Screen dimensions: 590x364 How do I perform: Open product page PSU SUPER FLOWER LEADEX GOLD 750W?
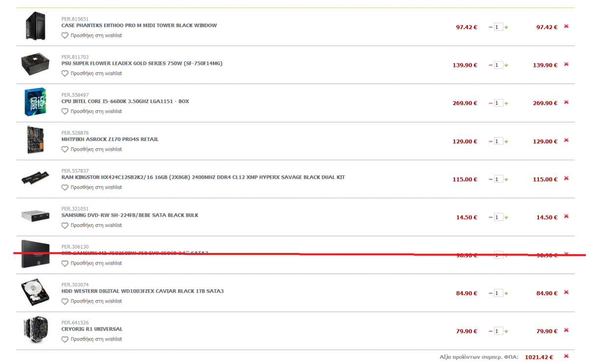142,63
